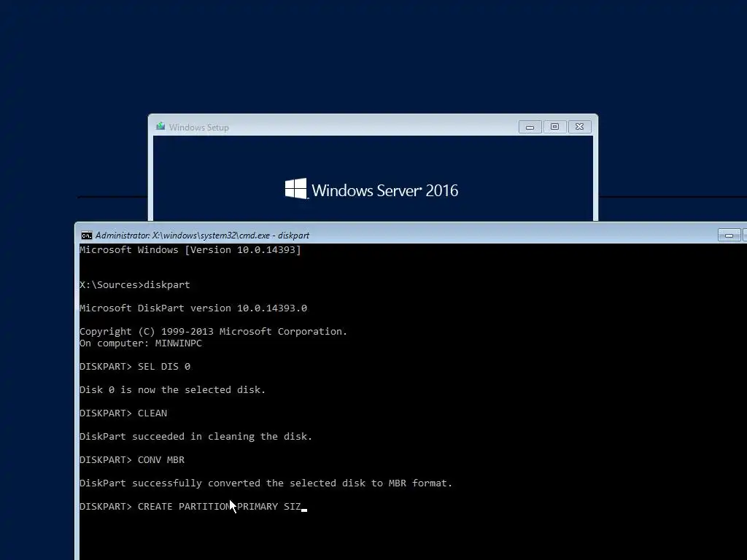Click the Windows Server 2016 logo

click(371, 190)
